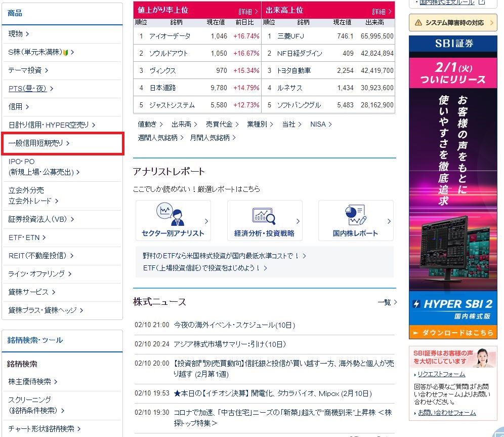This screenshot has width=504, height=437.
Task: Select 日計り信用・HYPER空売り menu item
Action: 52,125
